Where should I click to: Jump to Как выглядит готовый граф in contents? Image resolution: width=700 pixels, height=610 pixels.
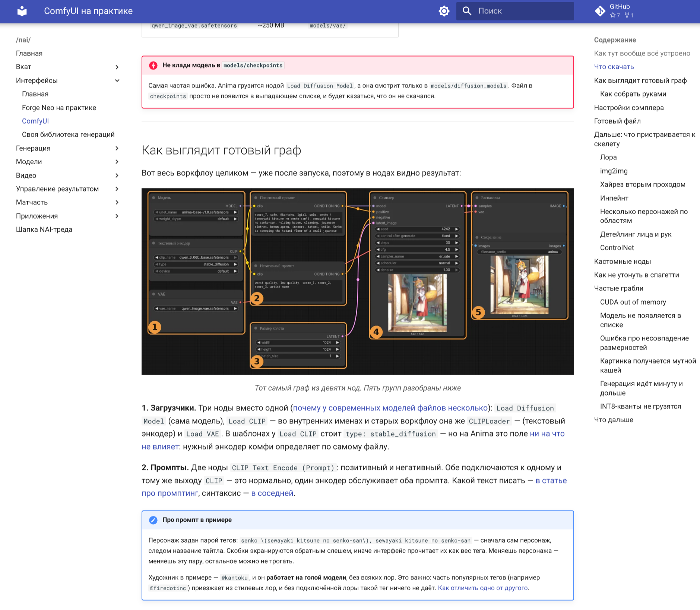(x=640, y=80)
